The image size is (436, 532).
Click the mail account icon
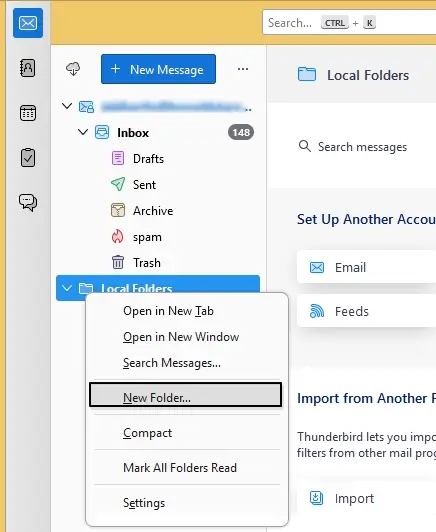point(87,107)
